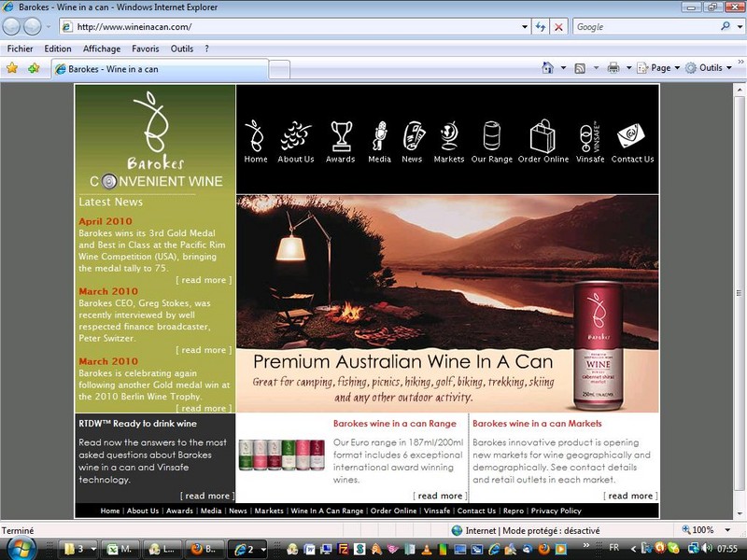
Task: Open the Awards trophy icon
Action: [x=341, y=136]
